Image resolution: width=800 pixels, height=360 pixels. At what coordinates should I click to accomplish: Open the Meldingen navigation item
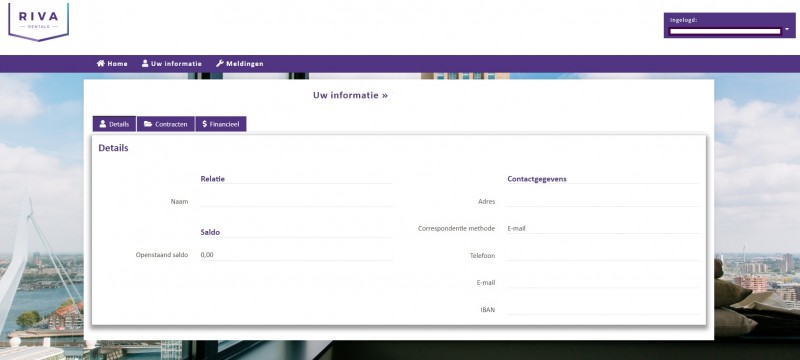[240, 64]
